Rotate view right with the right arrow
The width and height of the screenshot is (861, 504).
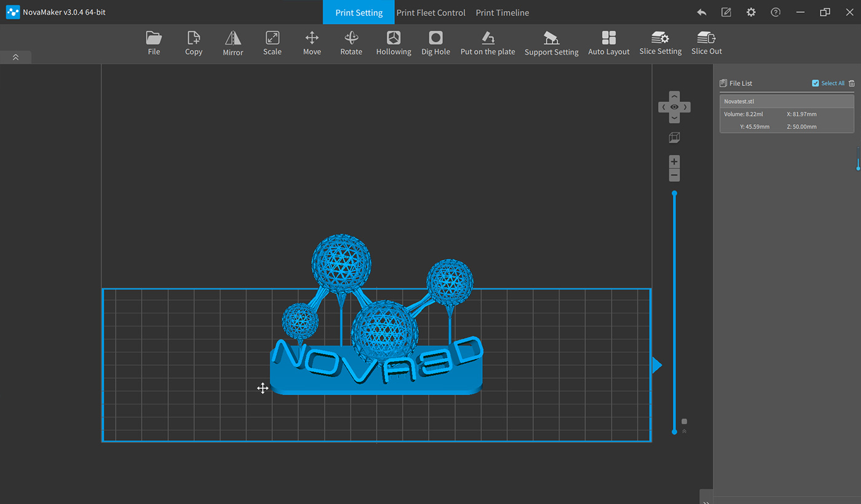click(686, 107)
